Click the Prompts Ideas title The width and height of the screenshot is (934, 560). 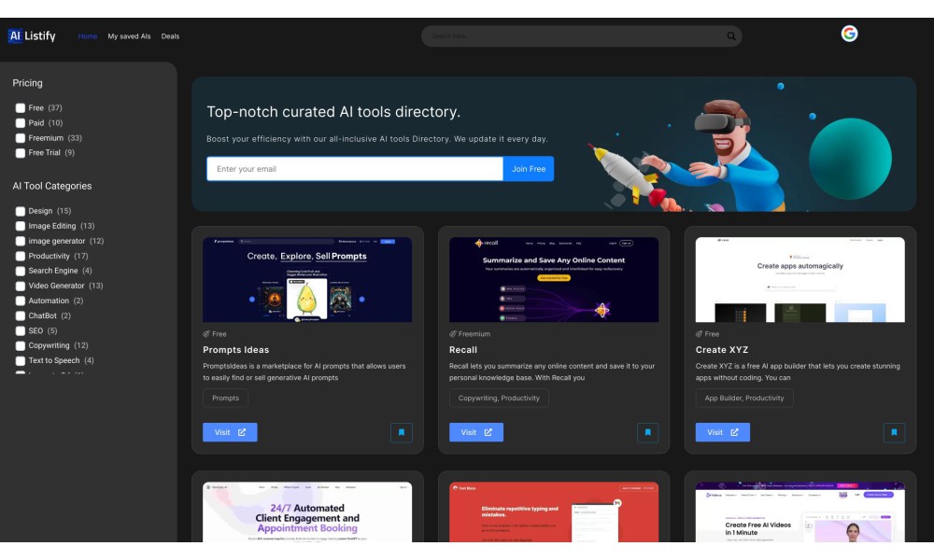point(236,350)
